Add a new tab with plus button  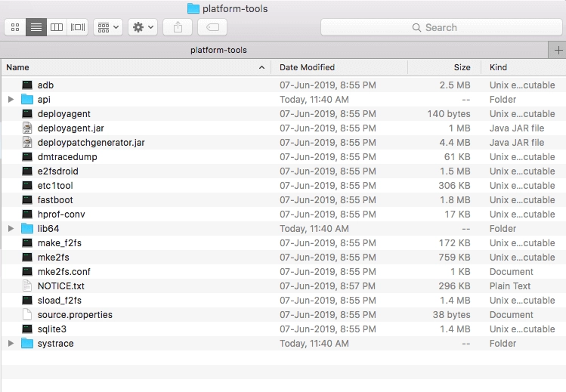(x=558, y=50)
